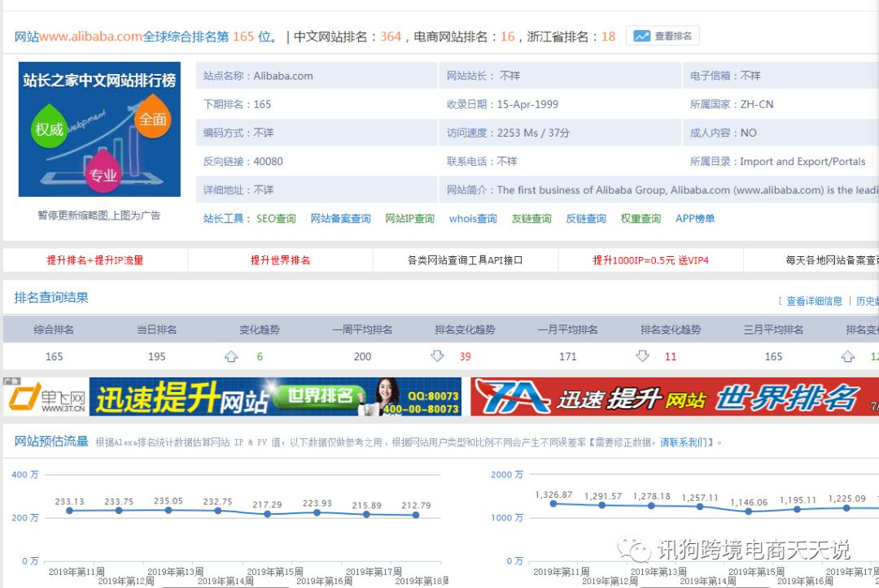Open the 反链查询 link
This screenshot has width=879, height=588.
pos(586,219)
